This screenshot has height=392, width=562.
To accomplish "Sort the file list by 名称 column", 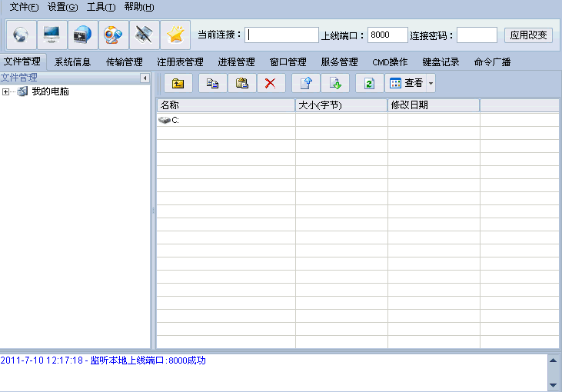I will click(225, 105).
